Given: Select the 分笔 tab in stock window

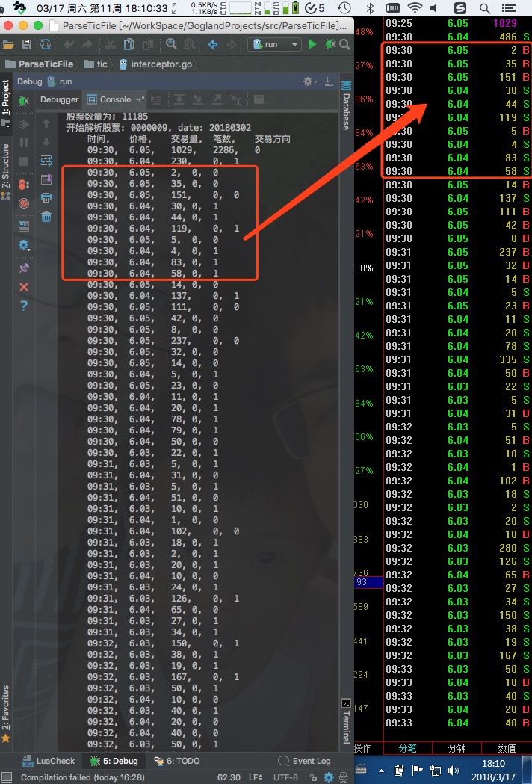Looking at the screenshot, I should [407, 748].
